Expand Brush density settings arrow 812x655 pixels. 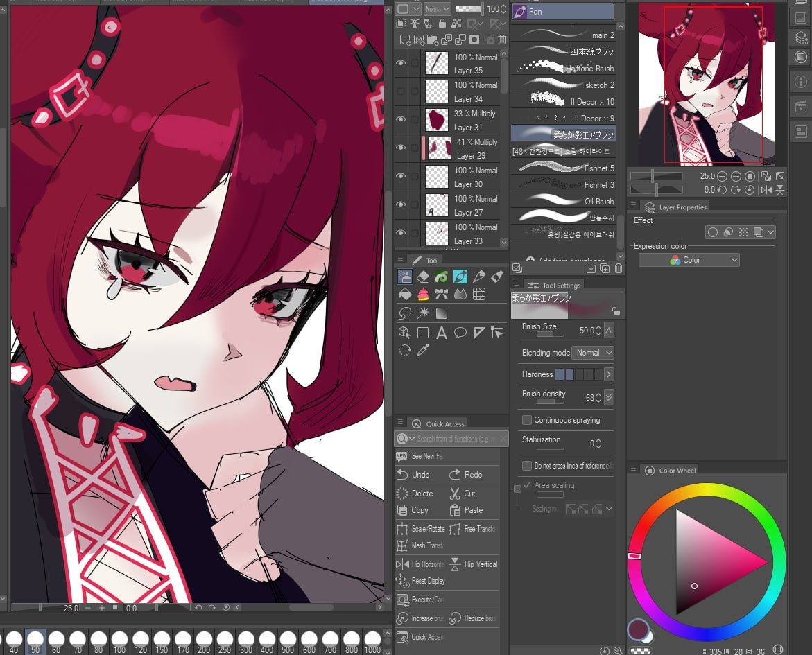coord(609,397)
